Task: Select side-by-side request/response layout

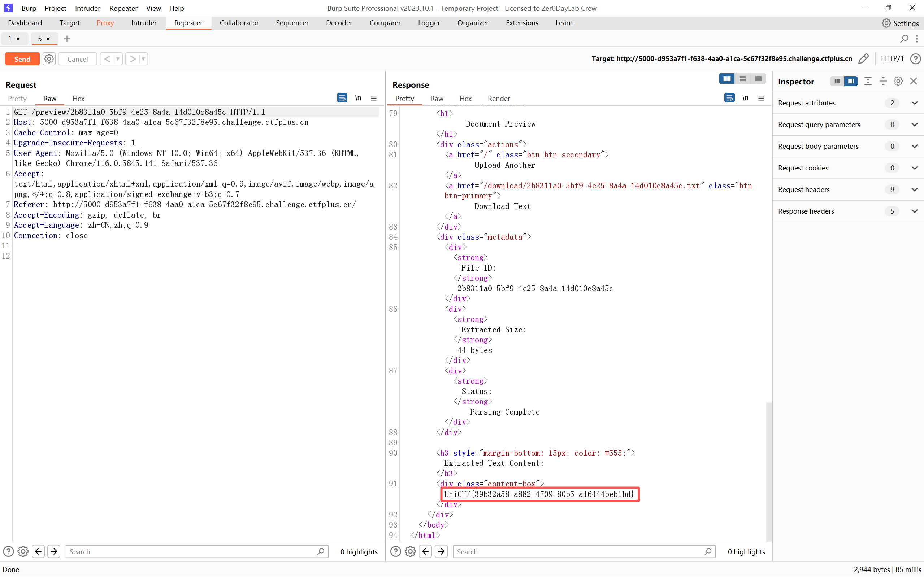Action: 726,79
